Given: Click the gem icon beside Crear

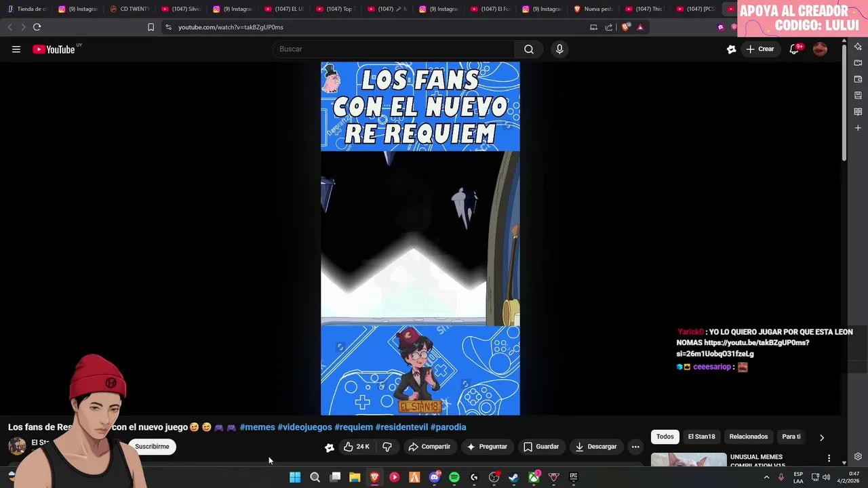Looking at the screenshot, I should [x=731, y=49].
